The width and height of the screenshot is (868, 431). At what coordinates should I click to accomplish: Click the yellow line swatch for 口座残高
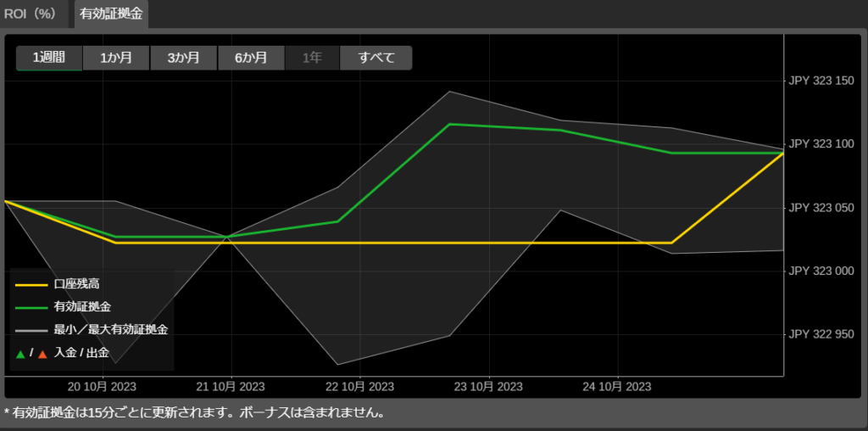(x=31, y=283)
